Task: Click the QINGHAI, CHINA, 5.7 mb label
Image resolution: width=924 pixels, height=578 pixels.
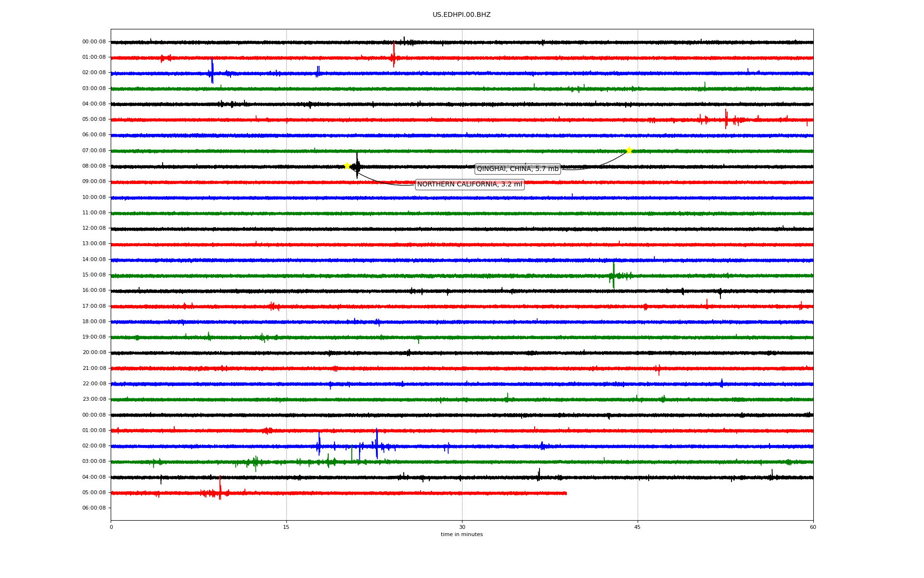Action: point(517,169)
